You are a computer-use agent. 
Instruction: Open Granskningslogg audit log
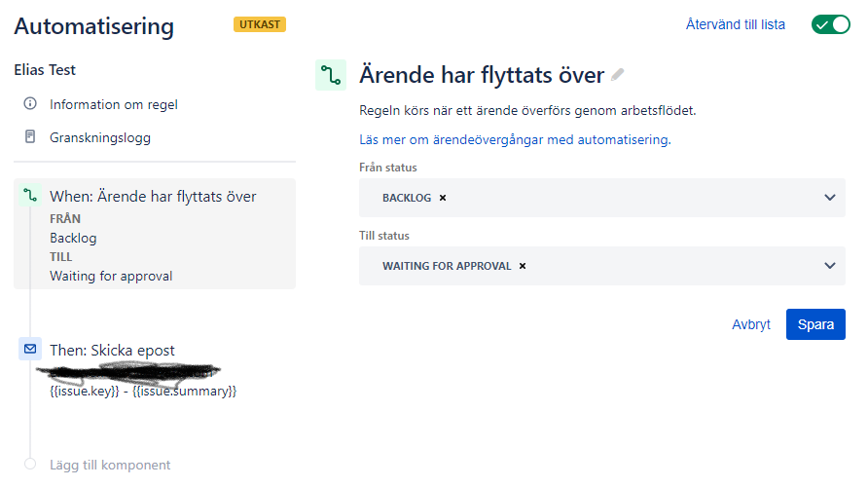click(x=100, y=137)
